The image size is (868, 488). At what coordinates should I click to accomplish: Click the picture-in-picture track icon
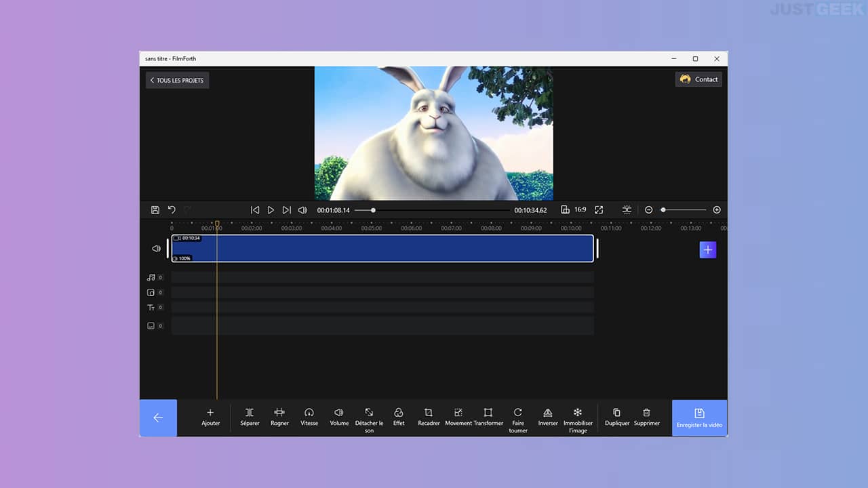click(151, 293)
